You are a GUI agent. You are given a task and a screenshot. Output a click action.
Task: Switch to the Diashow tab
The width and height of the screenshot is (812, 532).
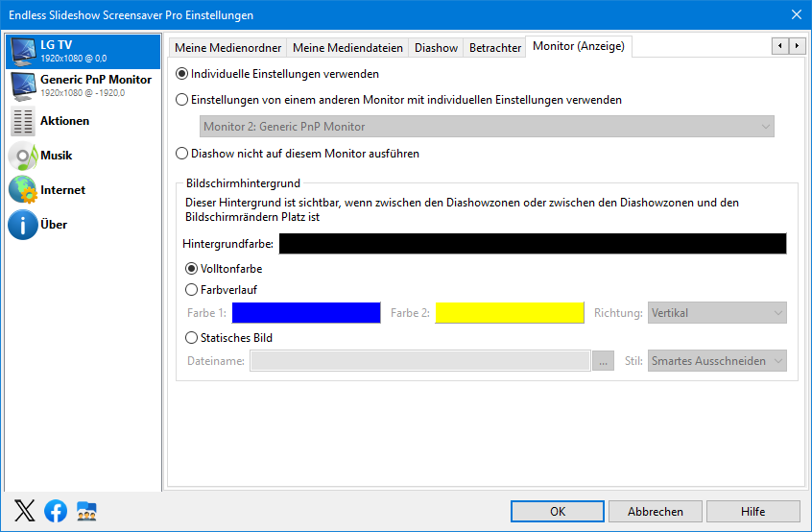[x=436, y=48]
